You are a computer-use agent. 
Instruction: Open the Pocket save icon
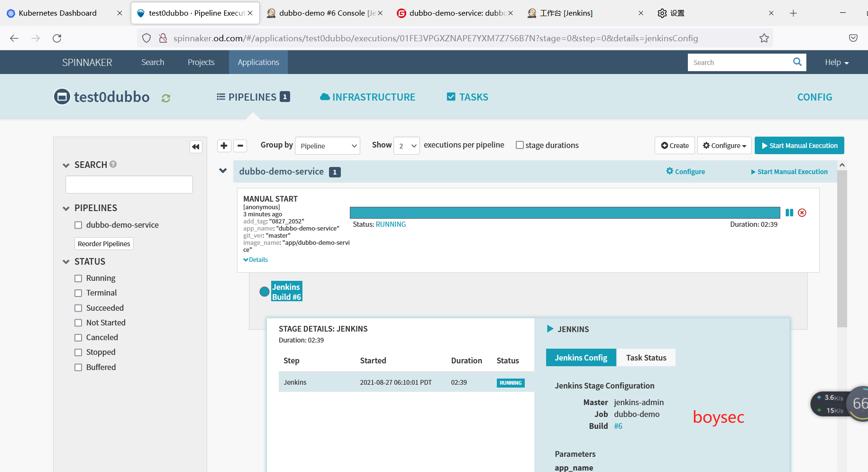click(x=853, y=38)
